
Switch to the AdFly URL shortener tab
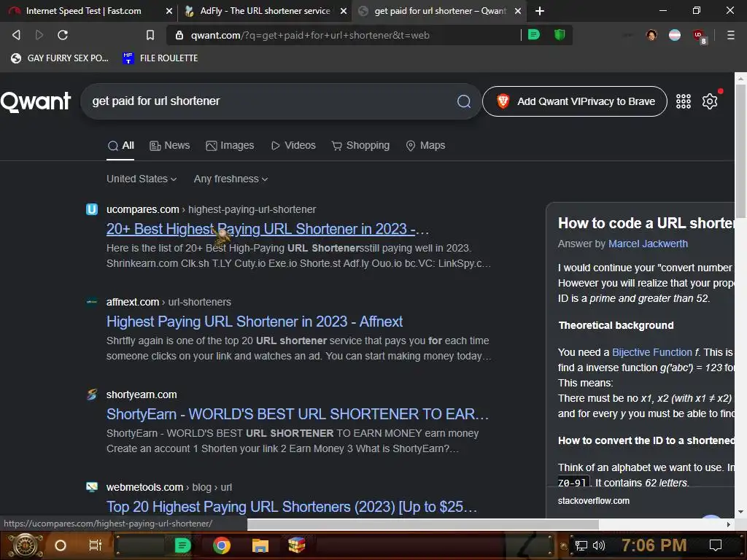click(x=265, y=10)
